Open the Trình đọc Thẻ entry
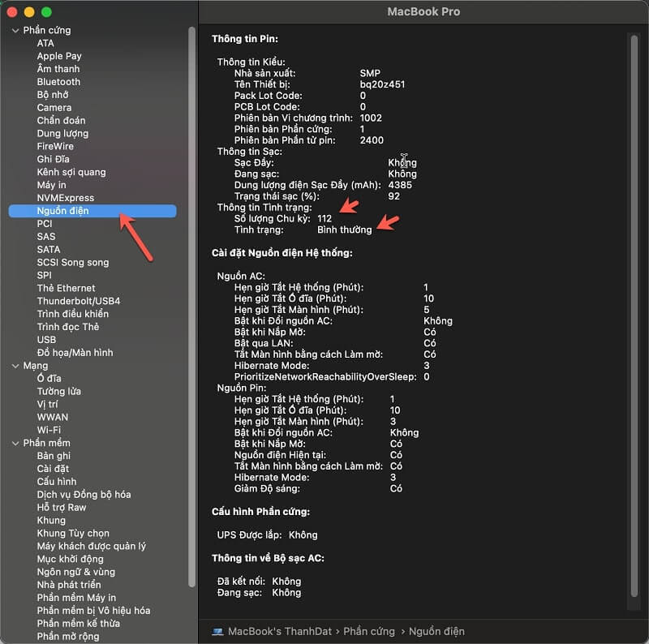 (x=68, y=327)
